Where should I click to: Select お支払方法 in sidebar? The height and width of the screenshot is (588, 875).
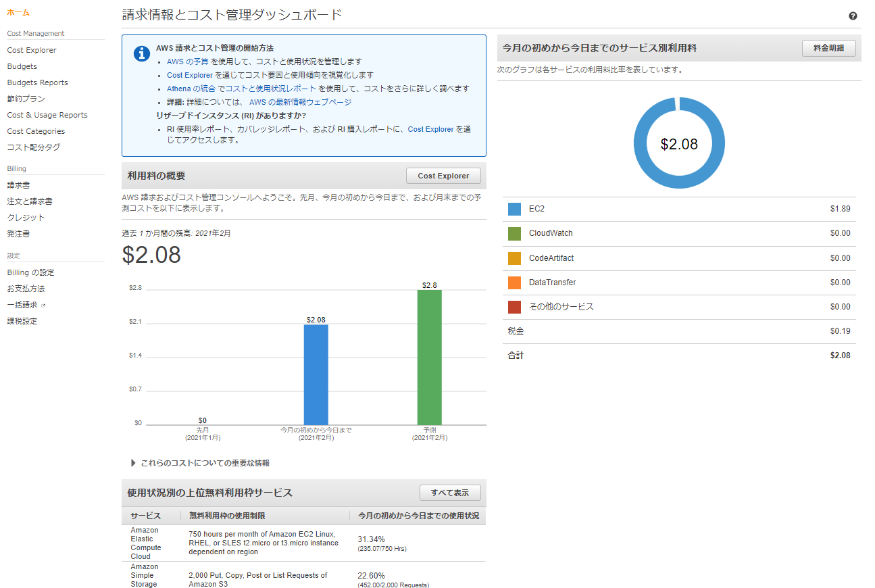pos(26,289)
